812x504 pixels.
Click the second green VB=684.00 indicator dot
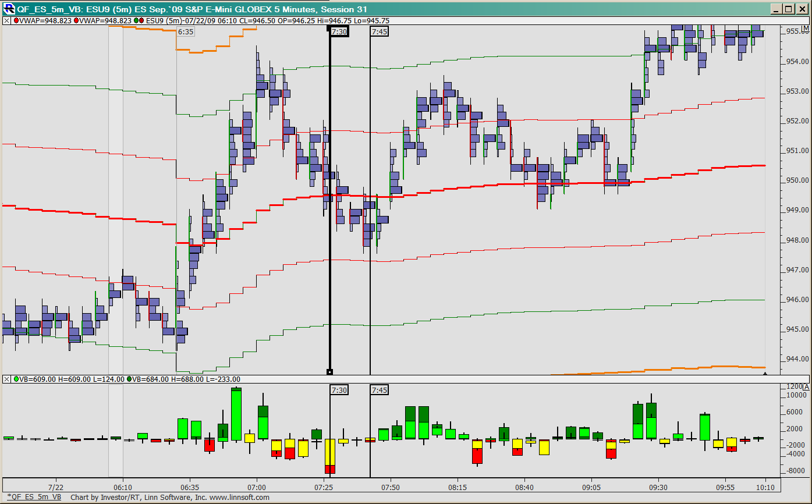[x=129, y=379]
